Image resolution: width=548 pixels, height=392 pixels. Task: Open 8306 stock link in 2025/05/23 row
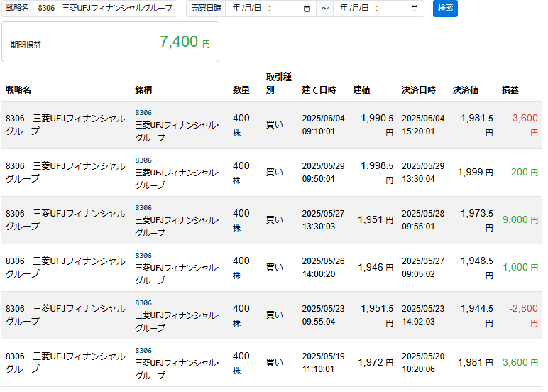143,303
